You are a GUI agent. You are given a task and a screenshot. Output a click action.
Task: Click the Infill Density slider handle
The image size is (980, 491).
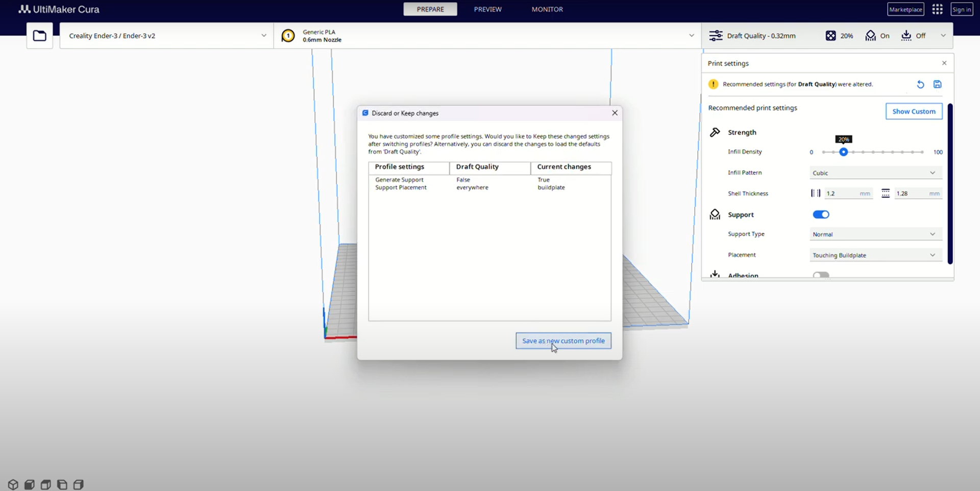[x=844, y=152]
